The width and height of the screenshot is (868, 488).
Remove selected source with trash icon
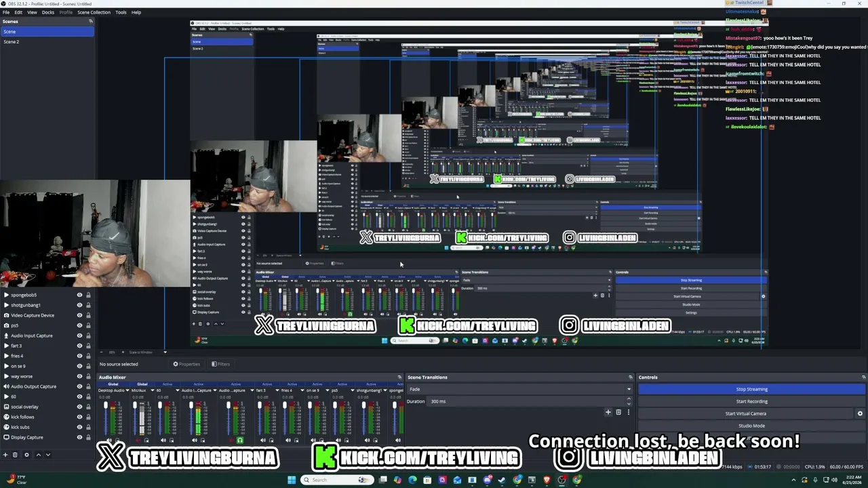tap(15, 455)
